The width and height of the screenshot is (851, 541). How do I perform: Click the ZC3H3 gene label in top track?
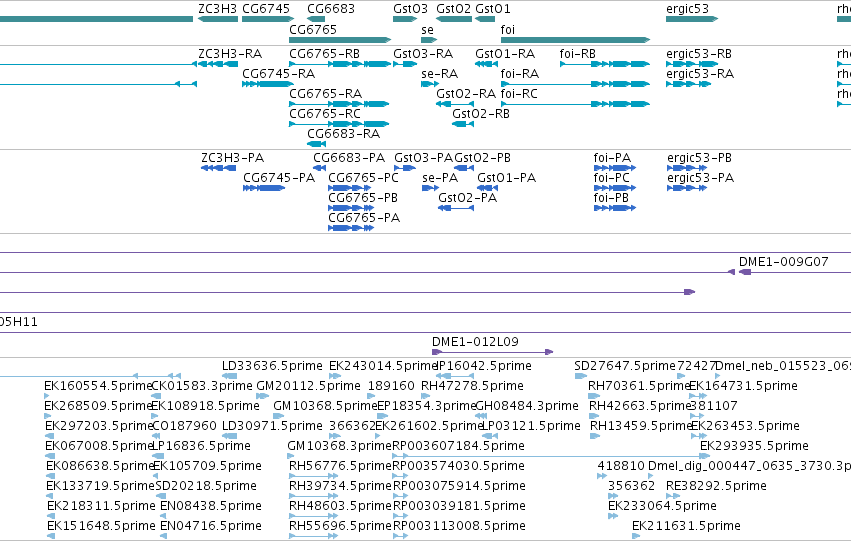point(218,9)
